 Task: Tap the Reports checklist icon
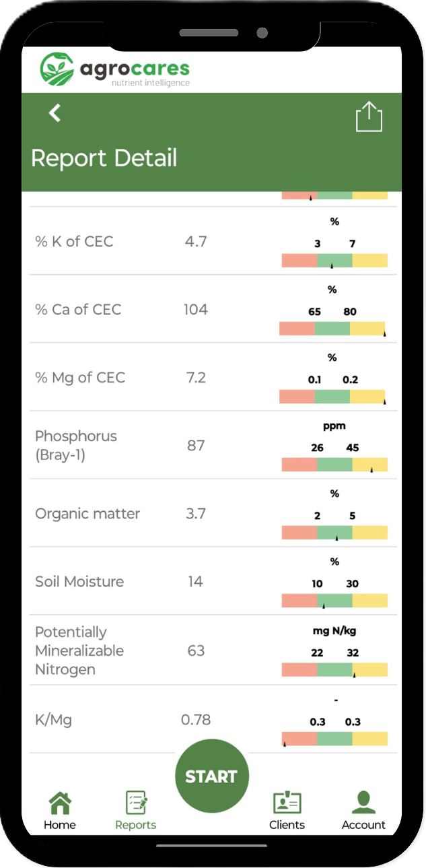point(136,803)
